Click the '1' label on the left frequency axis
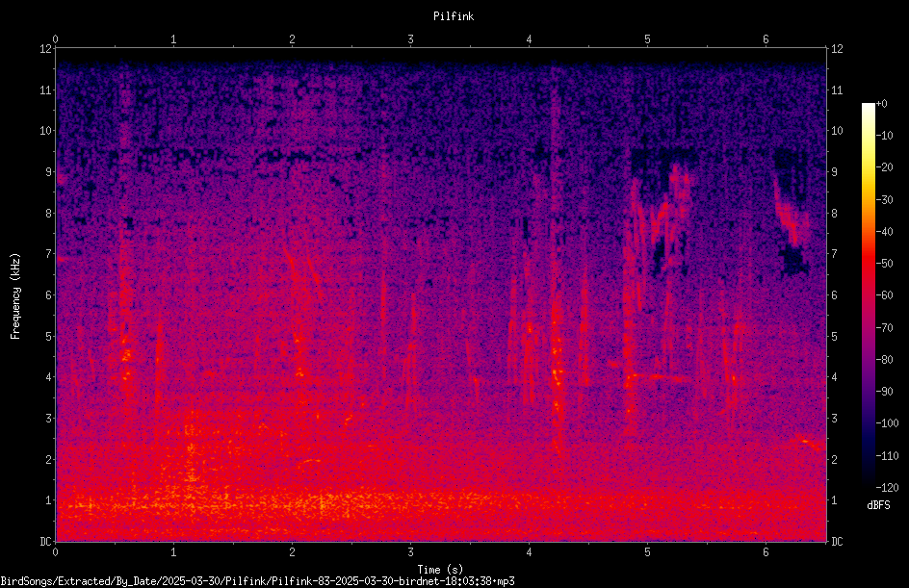The height and width of the screenshot is (588, 909). coord(49,500)
